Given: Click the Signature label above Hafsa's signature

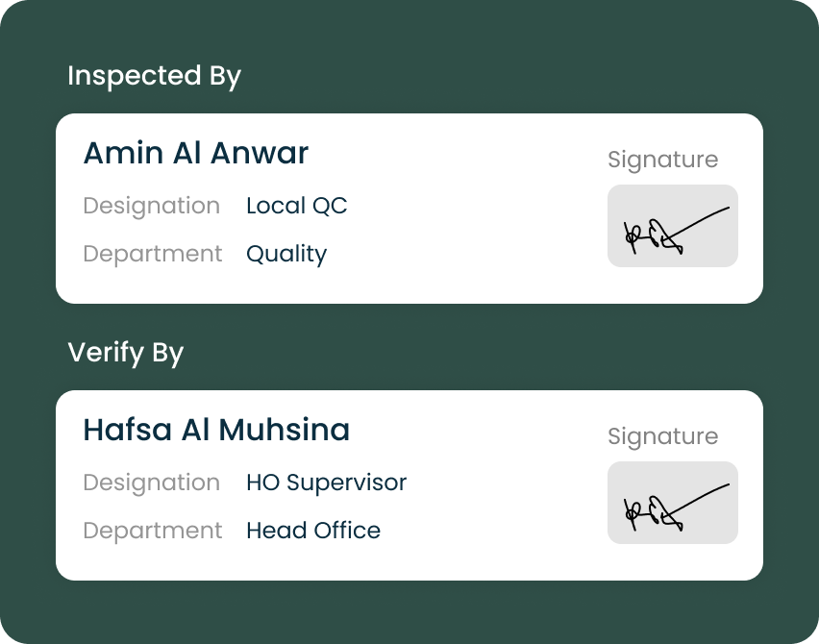Looking at the screenshot, I should pyautogui.click(x=662, y=436).
